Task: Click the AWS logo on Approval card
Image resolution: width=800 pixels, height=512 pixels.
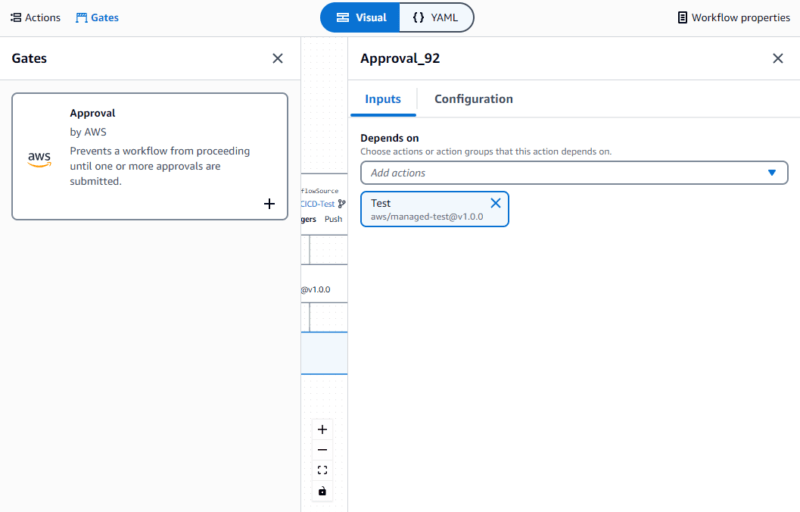Action: pyautogui.click(x=39, y=159)
